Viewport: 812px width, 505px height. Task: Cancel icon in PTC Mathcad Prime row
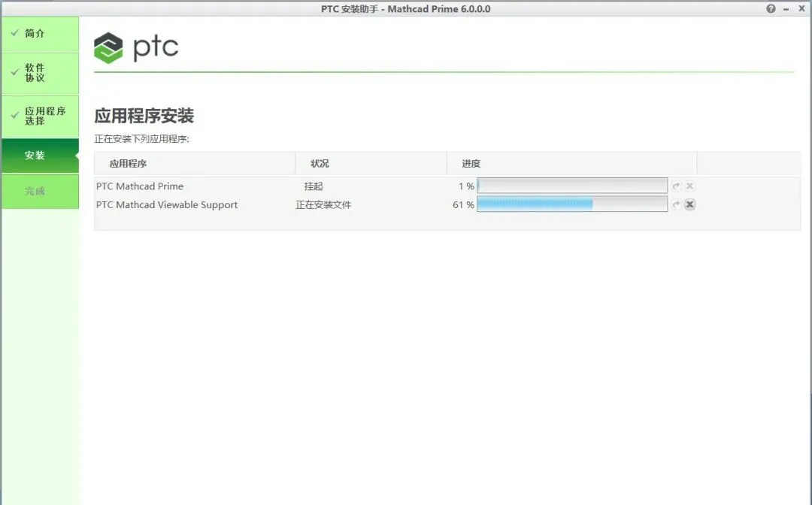689,186
